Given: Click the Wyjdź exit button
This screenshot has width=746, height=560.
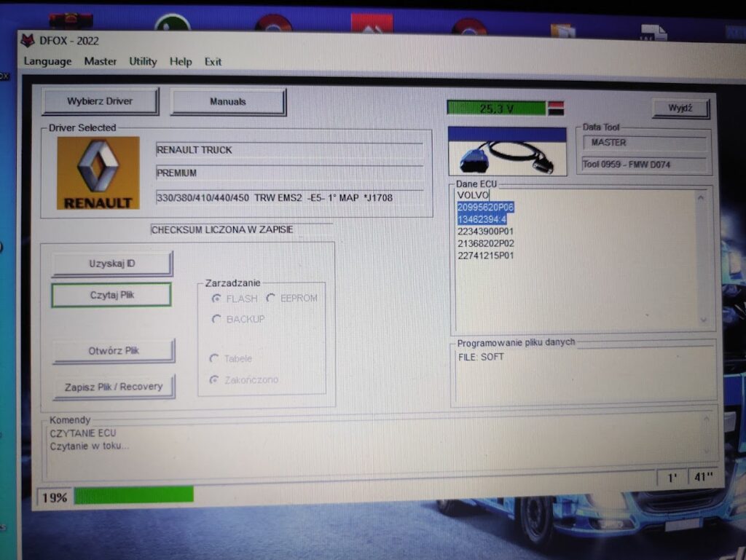Looking at the screenshot, I should pyautogui.click(x=680, y=109).
